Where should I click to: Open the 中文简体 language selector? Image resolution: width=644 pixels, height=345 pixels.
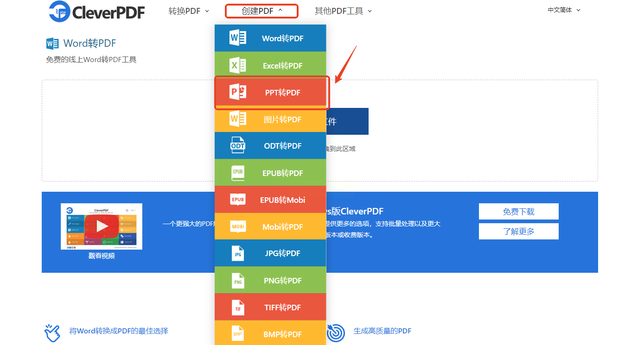pyautogui.click(x=564, y=10)
